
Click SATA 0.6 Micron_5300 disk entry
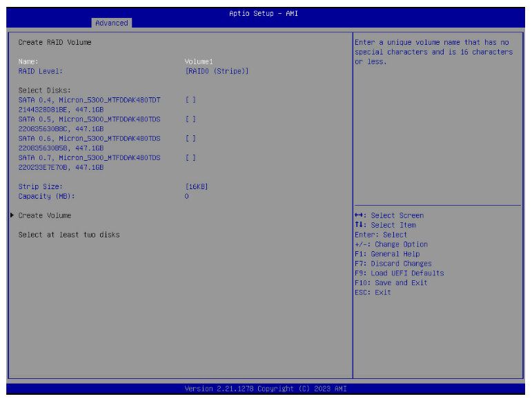89,139
